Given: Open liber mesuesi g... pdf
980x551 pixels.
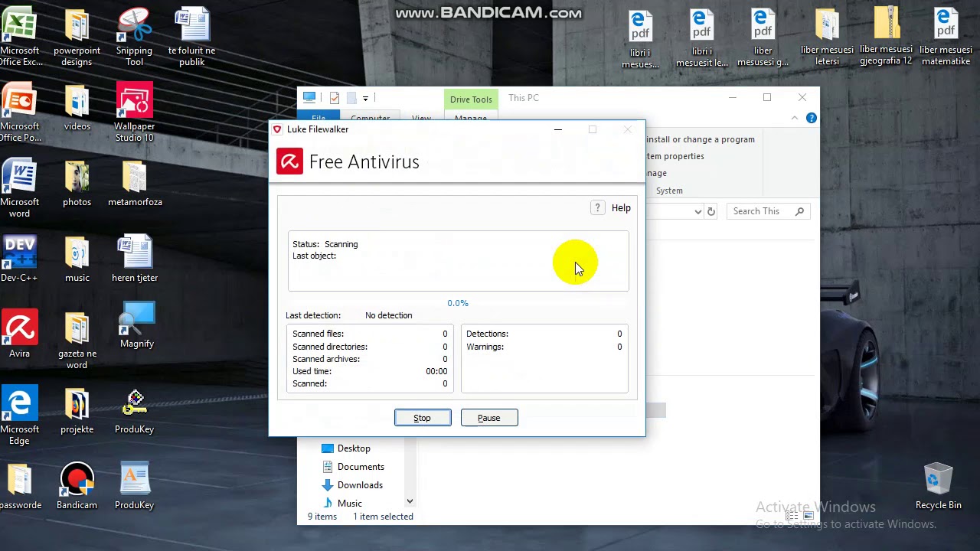Looking at the screenshot, I should pos(763,38).
